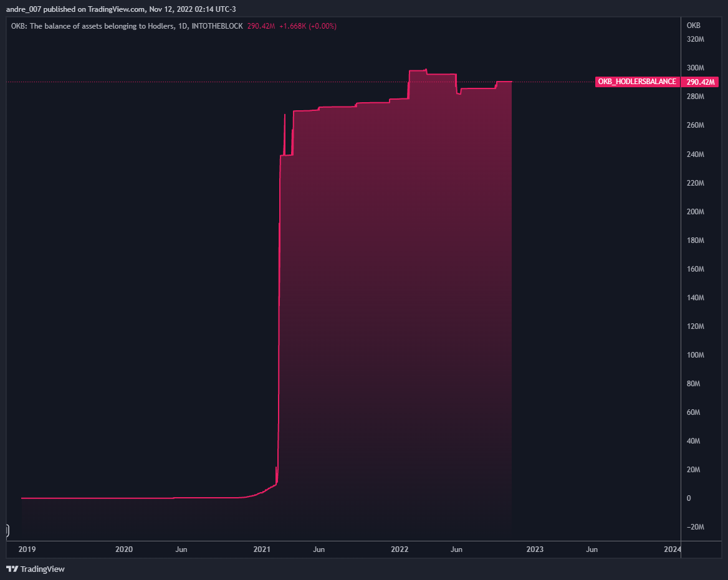The image size is (728, 580).
Task: Click the 100M price axis label
Action: (x=696, y=355)
